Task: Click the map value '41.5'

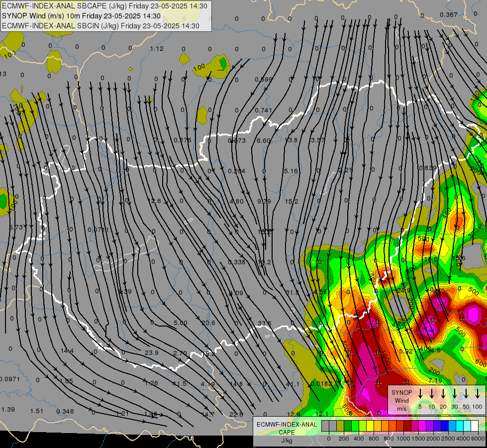Action: pyautogui.click(x=179, y=384)
